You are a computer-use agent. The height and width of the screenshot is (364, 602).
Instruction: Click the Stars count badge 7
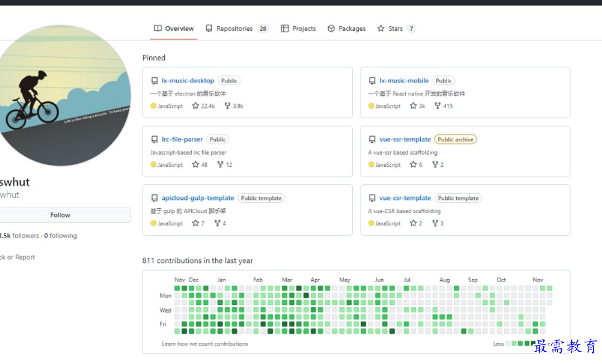(x=411, y=28)
